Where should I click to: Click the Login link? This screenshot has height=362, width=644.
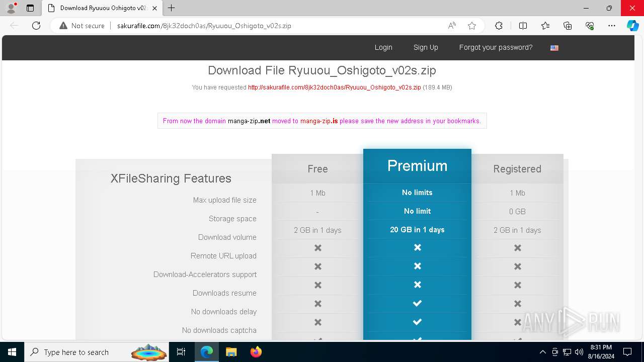point(383,47)
